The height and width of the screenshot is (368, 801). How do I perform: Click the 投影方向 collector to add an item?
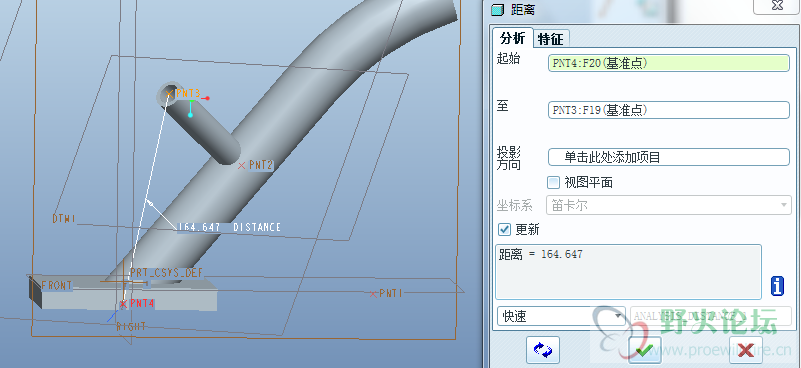click(x=669, y=157)
